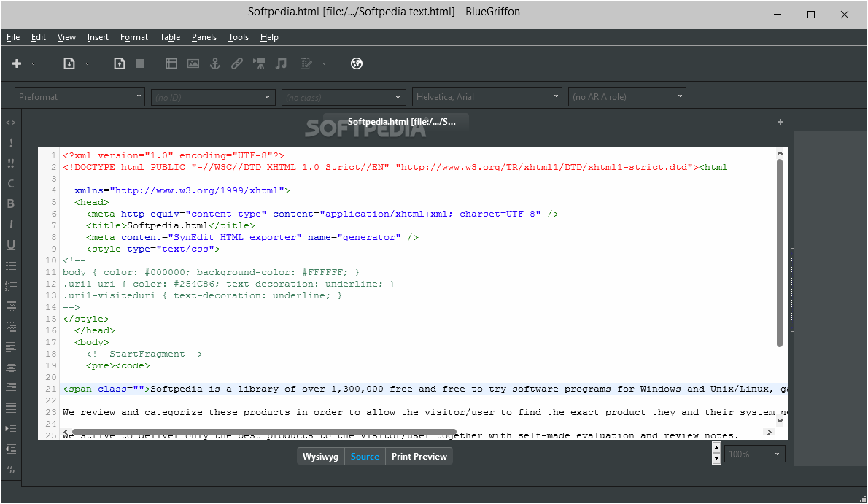Click the zoom stepper down arrow
This screenshot has height=504, width=868.
point(717,459)
